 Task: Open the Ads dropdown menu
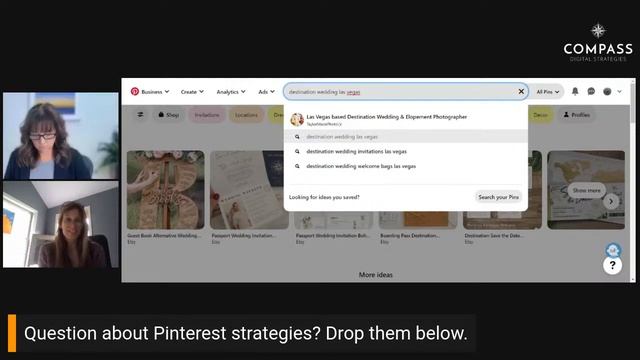(267, 92)
